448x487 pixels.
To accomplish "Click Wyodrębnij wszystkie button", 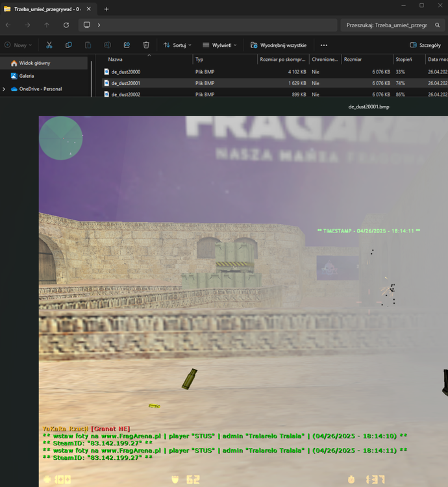I will pyautogui.click(x=279, y=45).
